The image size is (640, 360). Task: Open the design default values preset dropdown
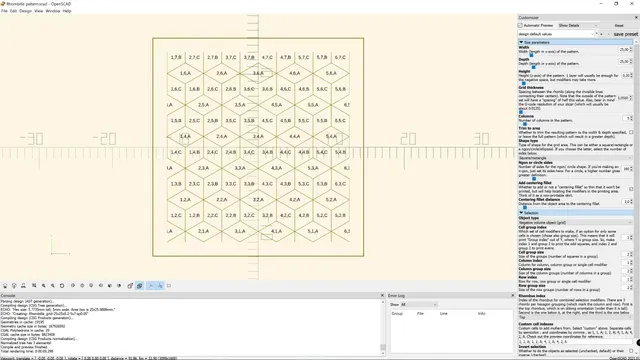pos(556,34)
